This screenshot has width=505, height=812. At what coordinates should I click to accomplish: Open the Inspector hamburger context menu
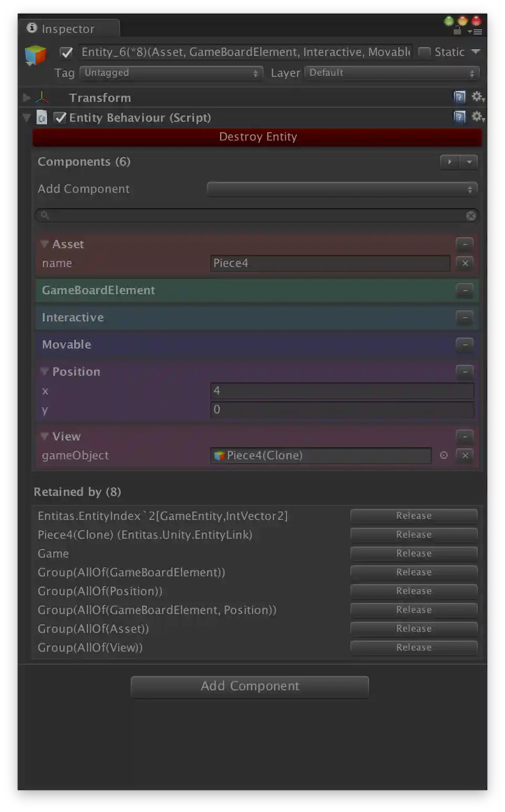click(x=476, y=31)
